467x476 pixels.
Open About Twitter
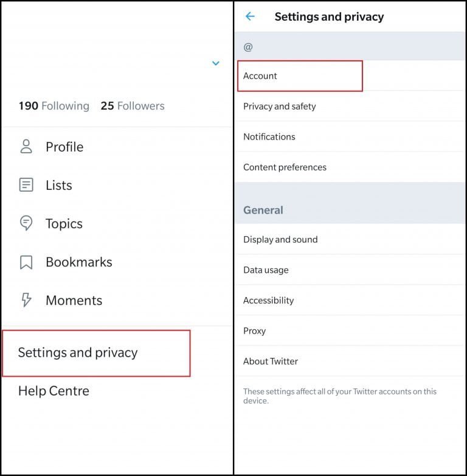[271, 362]
